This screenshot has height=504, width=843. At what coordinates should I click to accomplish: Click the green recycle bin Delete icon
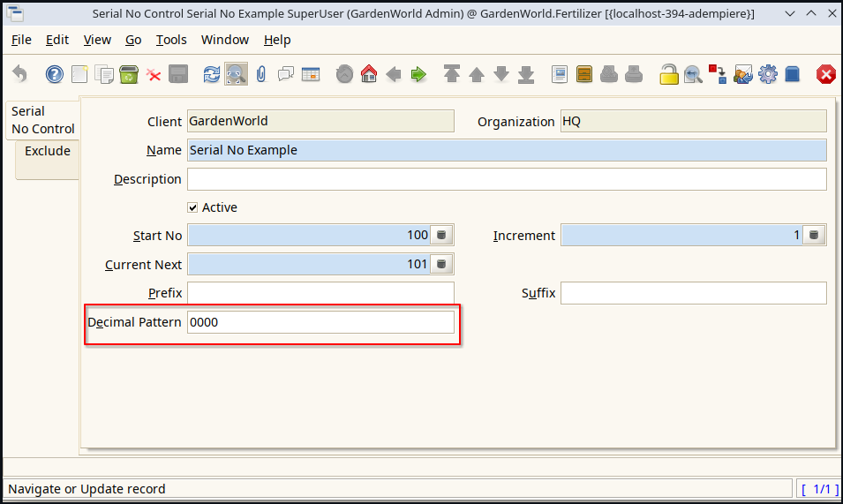pyautogui.click(x=129, y=75)
